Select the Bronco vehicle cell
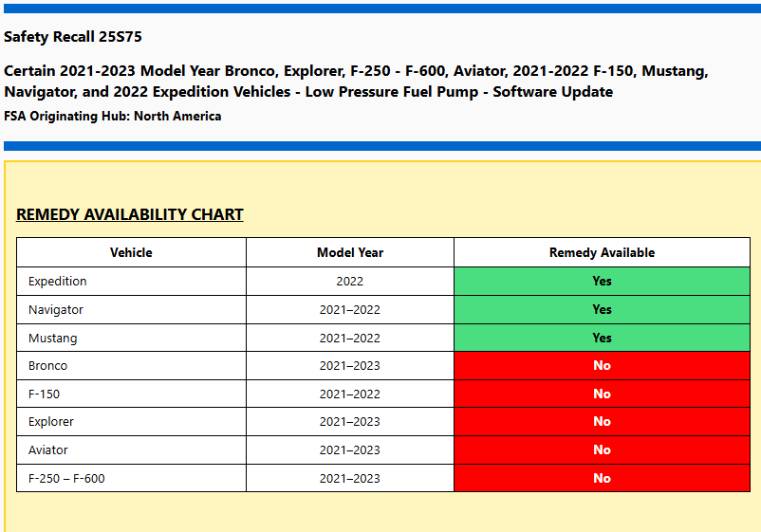This screenshot has width=761, height=532. pyautogui.click(x=131, y=366)
